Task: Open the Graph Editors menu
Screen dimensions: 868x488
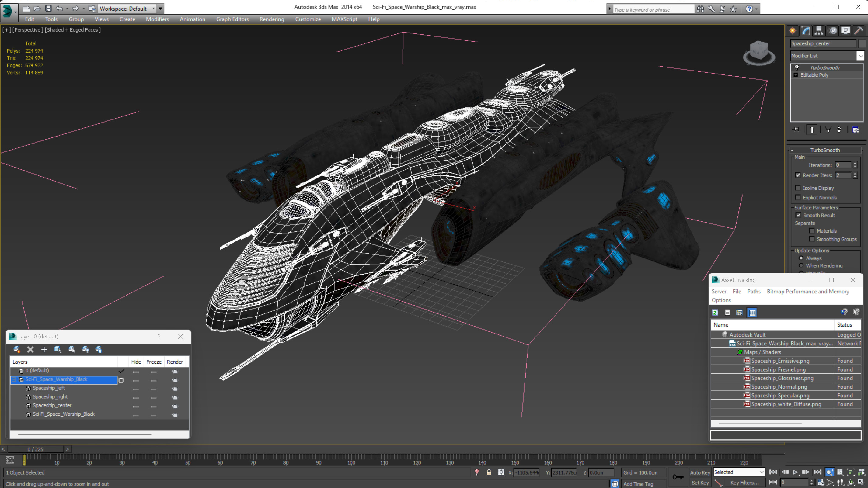Action: [232, 19]
